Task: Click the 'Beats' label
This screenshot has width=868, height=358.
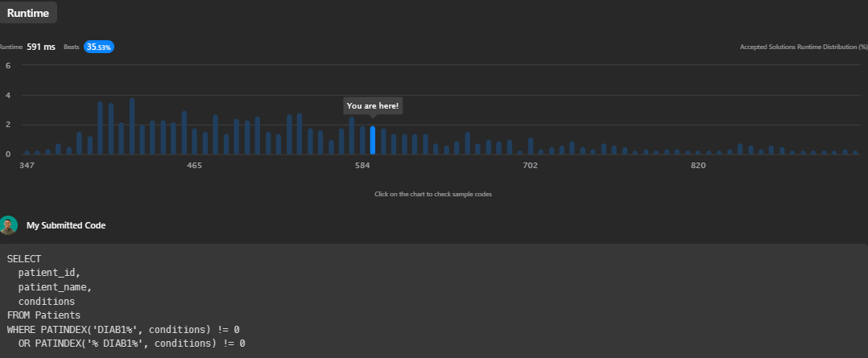Action: pyautogui.click(x=72, y=47)
